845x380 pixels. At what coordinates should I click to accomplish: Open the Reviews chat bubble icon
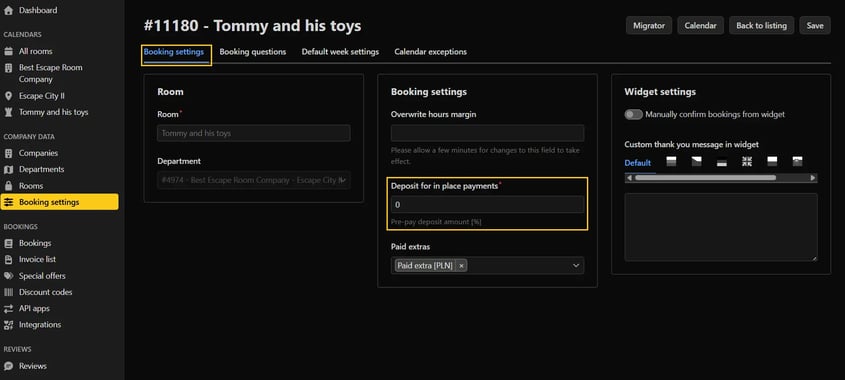(8, 366)
